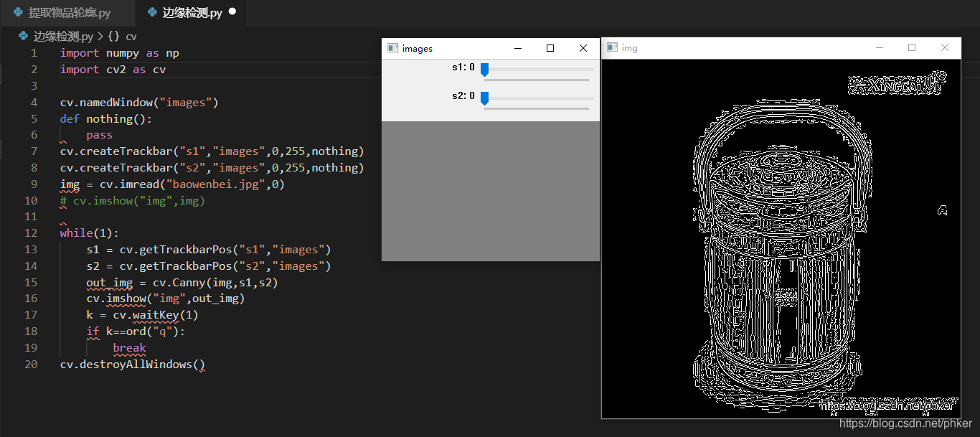Close the img window
The height and width of the screenshot is (437, 980).
pyautogui.click(x=945, y=47)
